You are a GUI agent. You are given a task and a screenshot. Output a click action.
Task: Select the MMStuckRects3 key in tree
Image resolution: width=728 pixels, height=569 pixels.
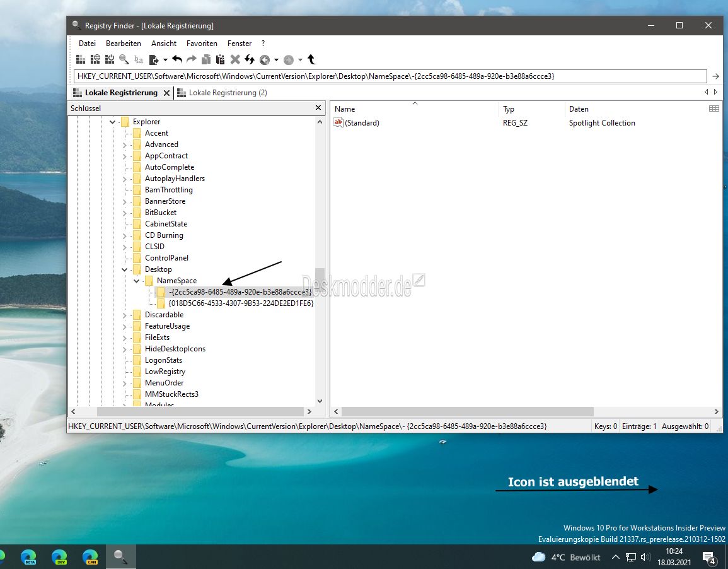[x=172, y=394]
